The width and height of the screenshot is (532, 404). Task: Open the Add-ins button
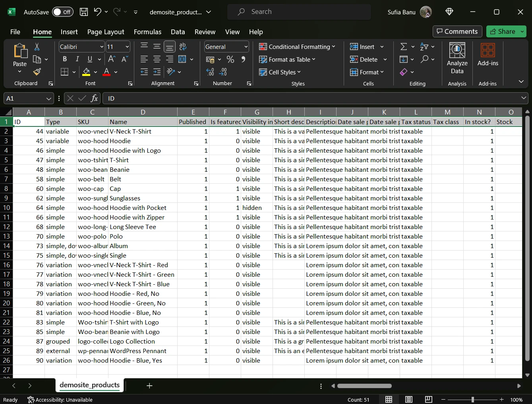[488, 55]
